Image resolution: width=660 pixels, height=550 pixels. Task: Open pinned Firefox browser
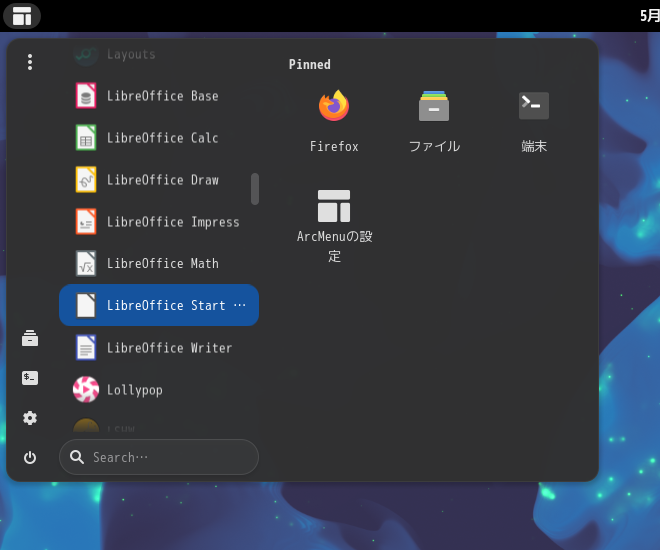(334, 106)
